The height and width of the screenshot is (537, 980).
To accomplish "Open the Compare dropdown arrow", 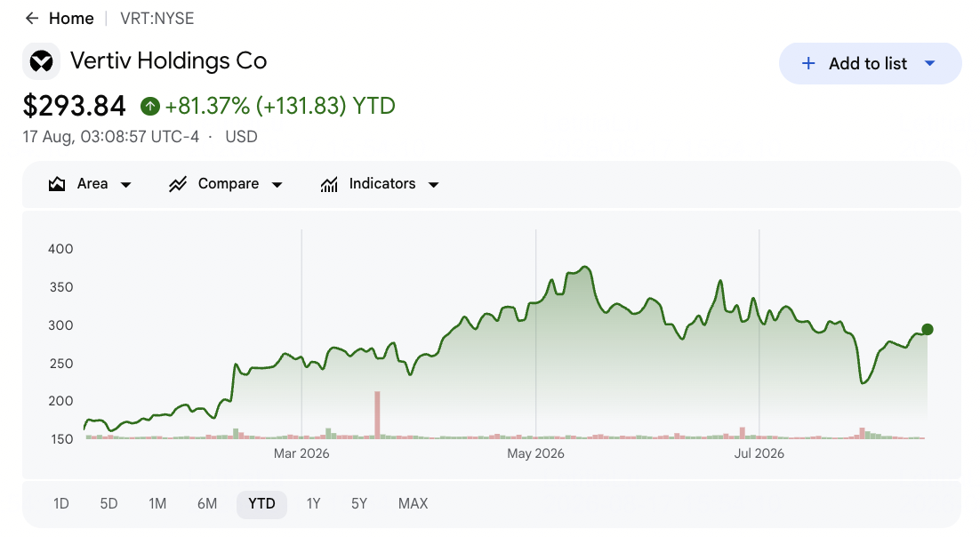I will (277, 184).
